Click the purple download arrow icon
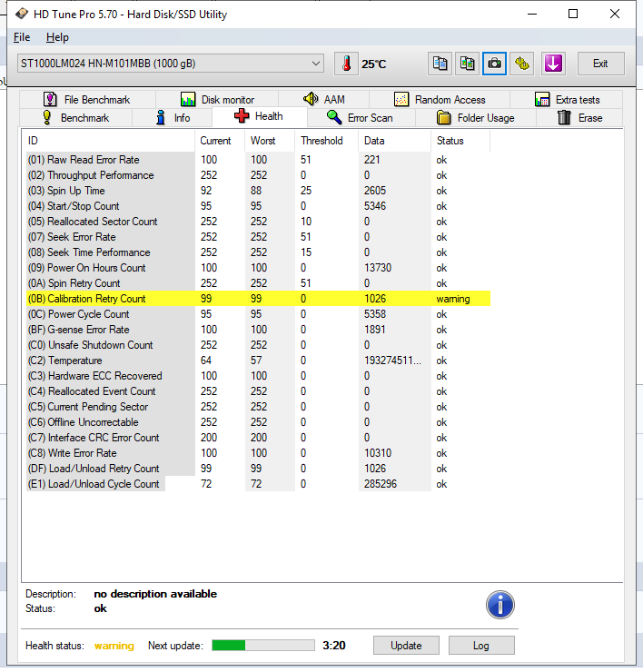The height and width of the screenshot is (672, 643). [x=553, y=64]
